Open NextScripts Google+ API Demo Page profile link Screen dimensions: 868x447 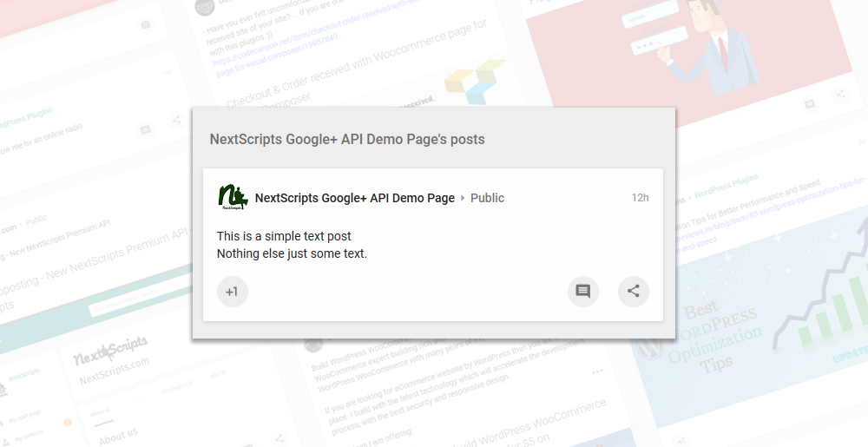click(355, 198)
